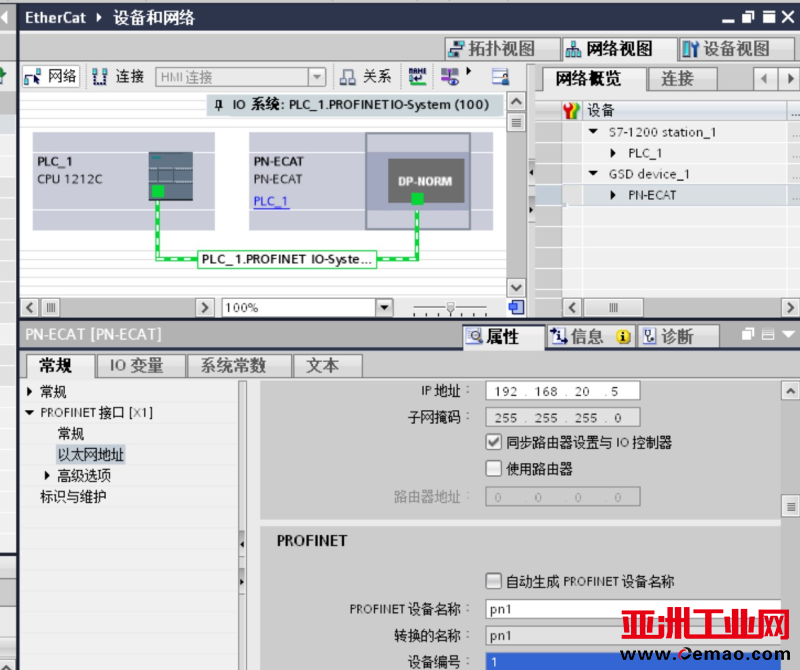This screenshot has height=670, width=800.
Task: Enable 自动生成 PROFINET 设备名称 checkbox
Action: coord(493,581)
